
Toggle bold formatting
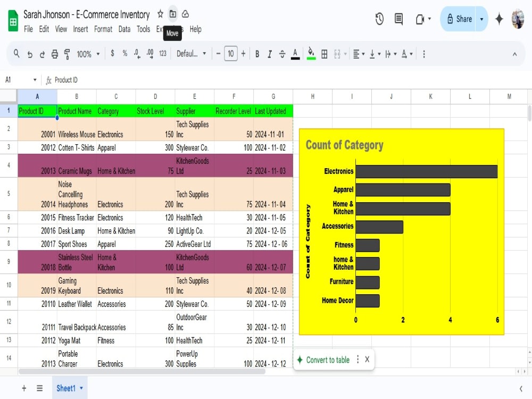(257, 54)
